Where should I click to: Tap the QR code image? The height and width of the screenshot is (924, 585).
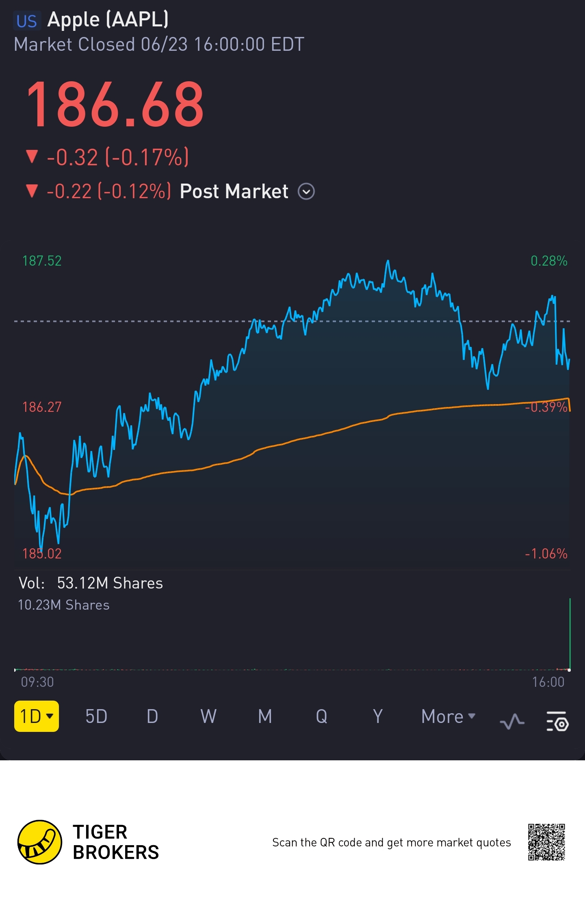coord(546,842)
